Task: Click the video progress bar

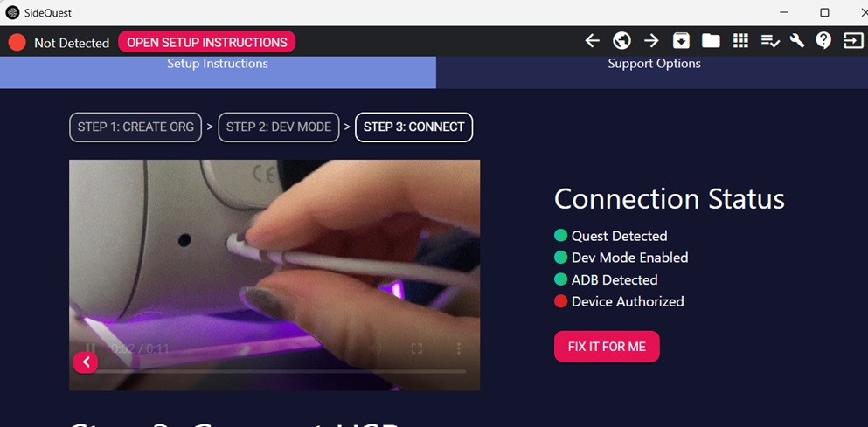Action: click(274, 372)
